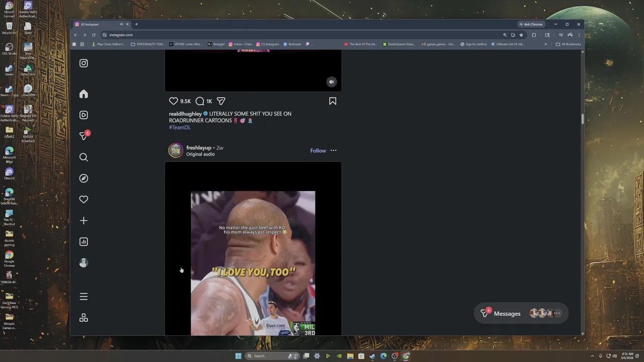Image resolution: width=644 pixels, height=362 pixels.
Task: Click the instagram.com address bar
Action: 302,35
